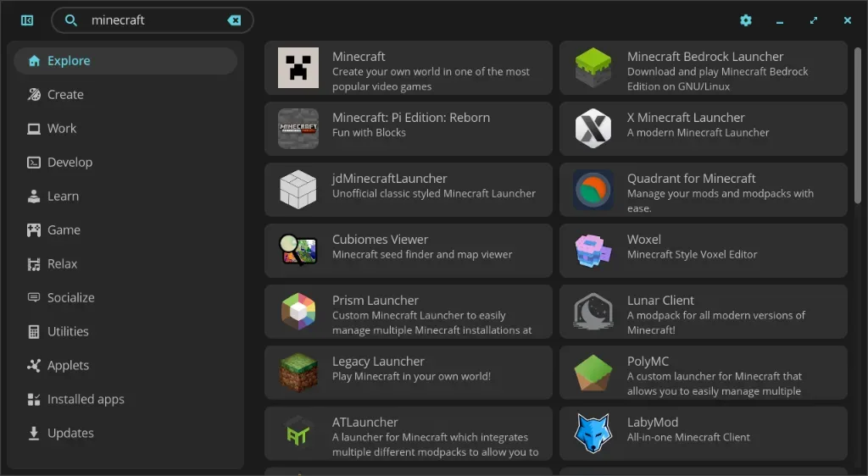Click the 'Lunar Client' title text
This screenshot has width=868, height=476.
[660, 300]
